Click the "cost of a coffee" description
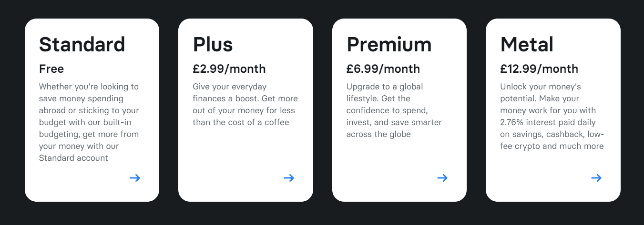Viewport: 644px width, 225px height. pyautogui.click(x=245, y=105)
